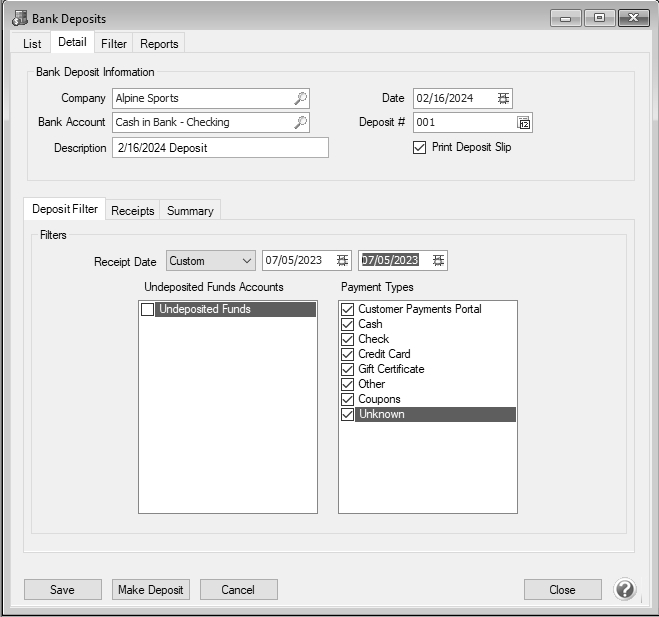
Task: Click the help question mark icon
Action: click(625, 589)
